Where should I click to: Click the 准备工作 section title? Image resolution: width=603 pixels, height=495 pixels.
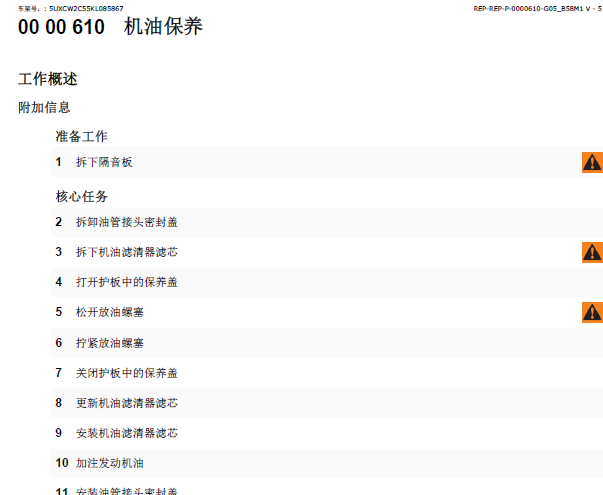click(x=82, y=136)
